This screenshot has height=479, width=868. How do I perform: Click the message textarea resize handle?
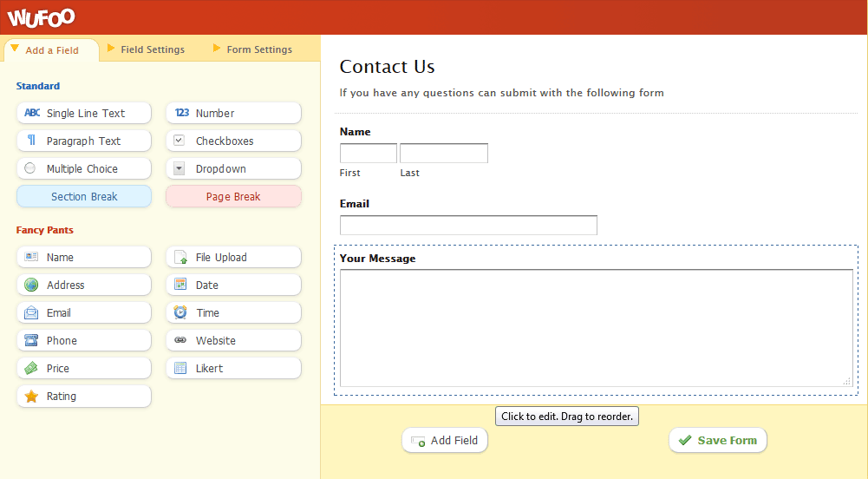(846, 381)
